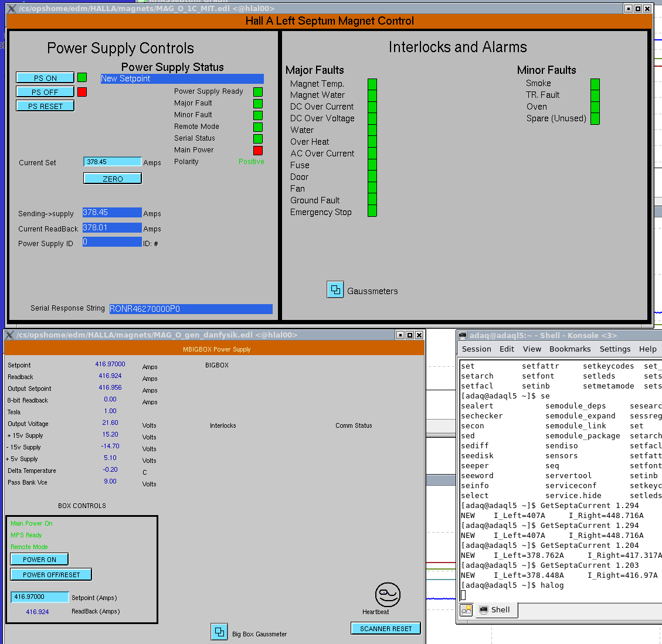Viewport: 662px width, 644px height.
Task: Click the new session icon in Konsole
Action: point(467,610)
